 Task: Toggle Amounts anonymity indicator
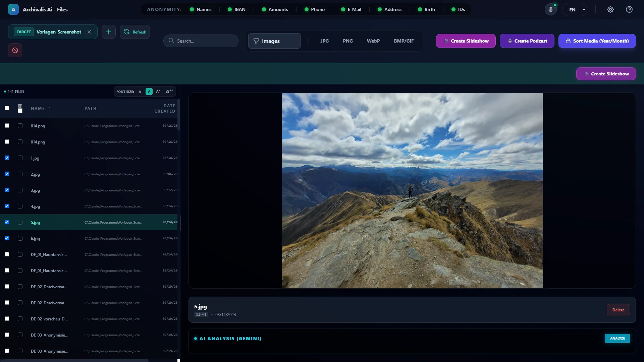275,9
